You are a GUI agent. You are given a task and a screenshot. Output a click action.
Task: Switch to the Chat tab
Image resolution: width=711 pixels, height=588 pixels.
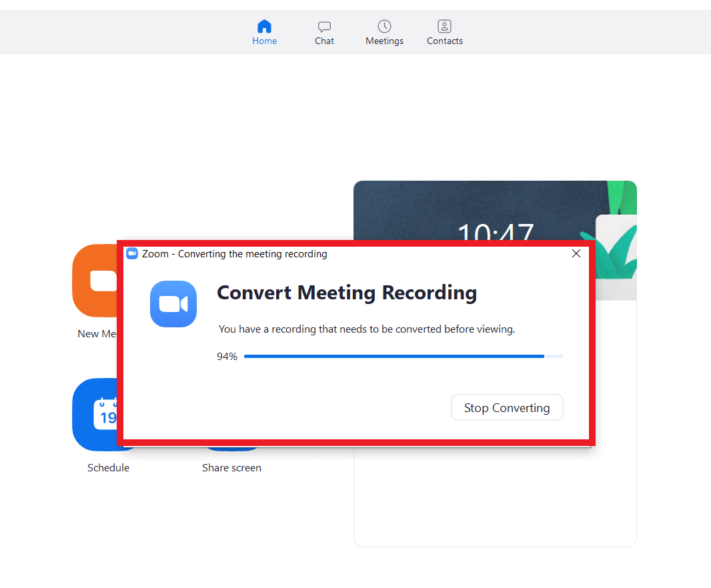[x=324, y=32]
